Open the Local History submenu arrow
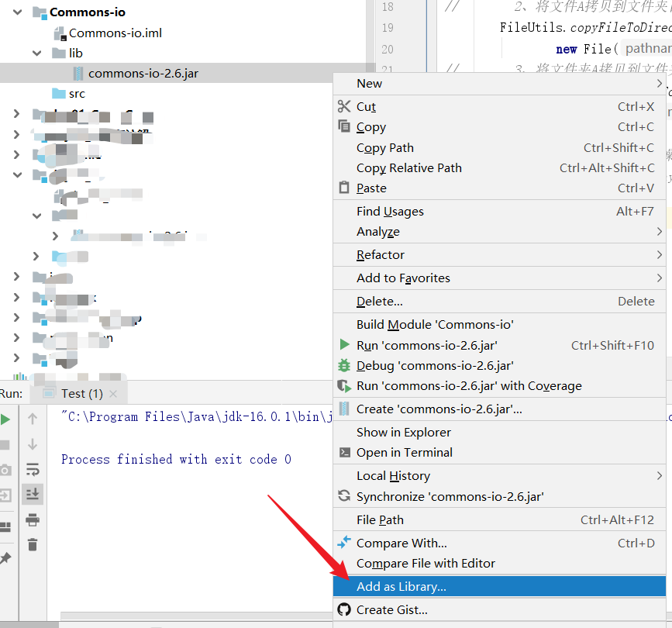Screen dimensions: 672x628 tap(659, 476)
